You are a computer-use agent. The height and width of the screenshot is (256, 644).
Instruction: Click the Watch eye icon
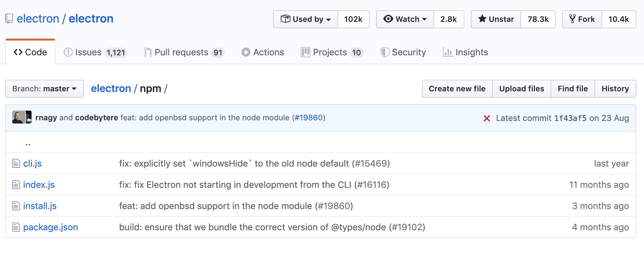[388, 19]
